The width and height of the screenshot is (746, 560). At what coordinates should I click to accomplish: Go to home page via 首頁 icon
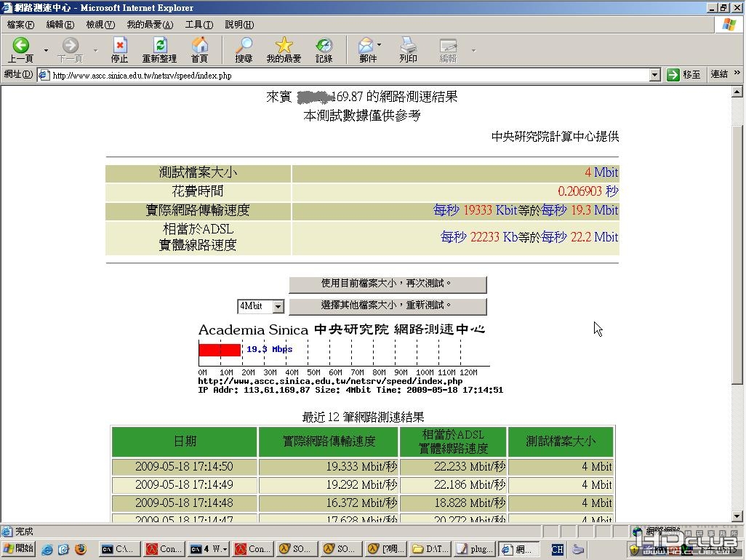[199, 49]
